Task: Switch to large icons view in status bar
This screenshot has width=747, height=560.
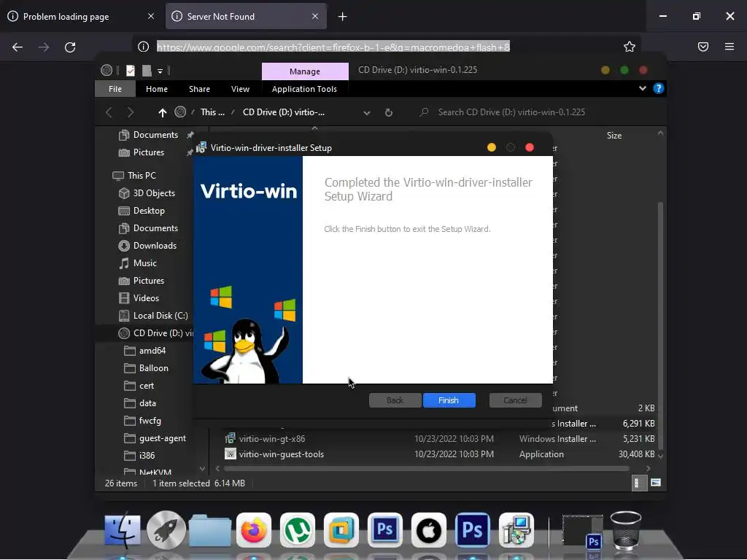Action: pyautogui.click(x=656, y=483)
